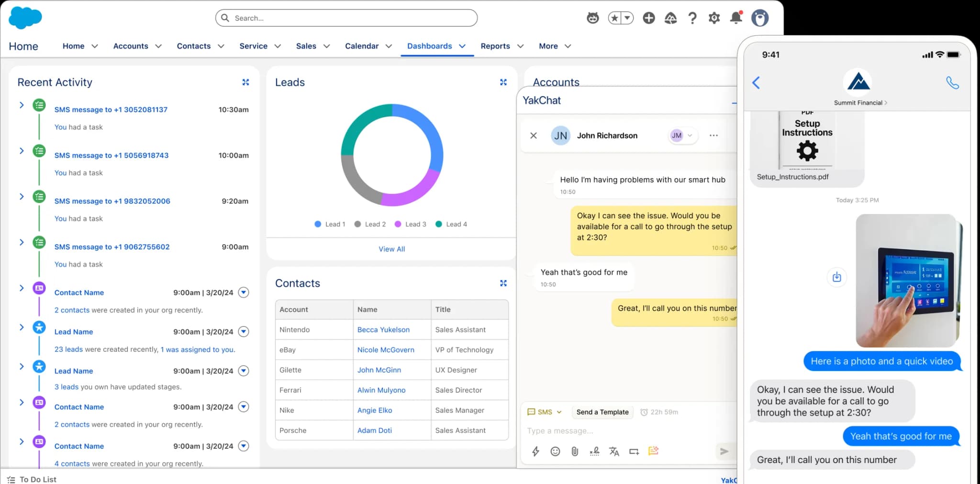Click Send a Template button
The image size is (980, 484).
(602, 412)
